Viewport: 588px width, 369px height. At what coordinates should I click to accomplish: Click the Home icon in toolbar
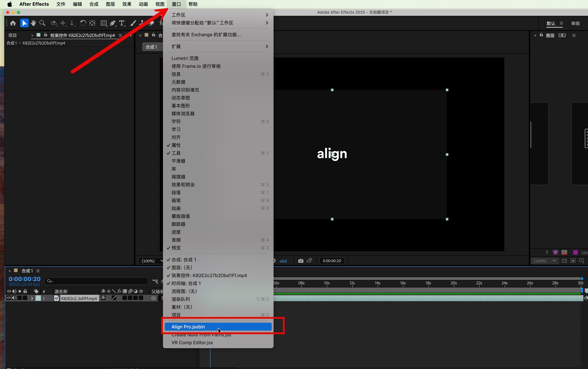13,23
